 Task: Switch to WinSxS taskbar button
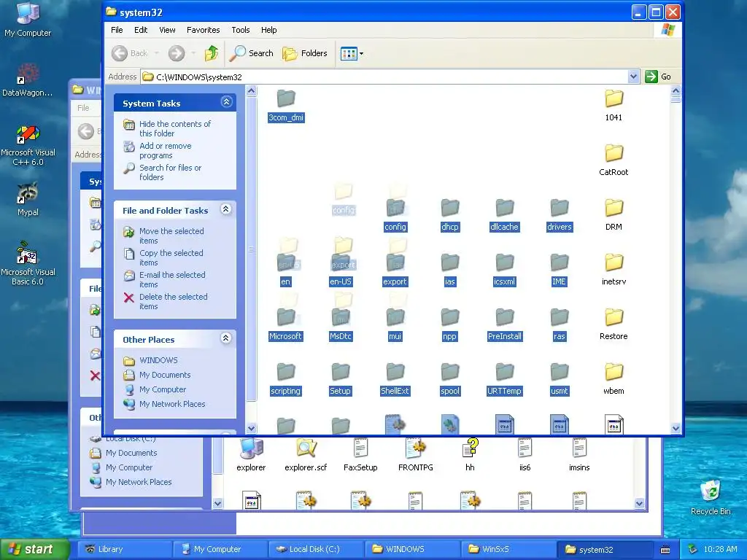click(x=508, y=549)
